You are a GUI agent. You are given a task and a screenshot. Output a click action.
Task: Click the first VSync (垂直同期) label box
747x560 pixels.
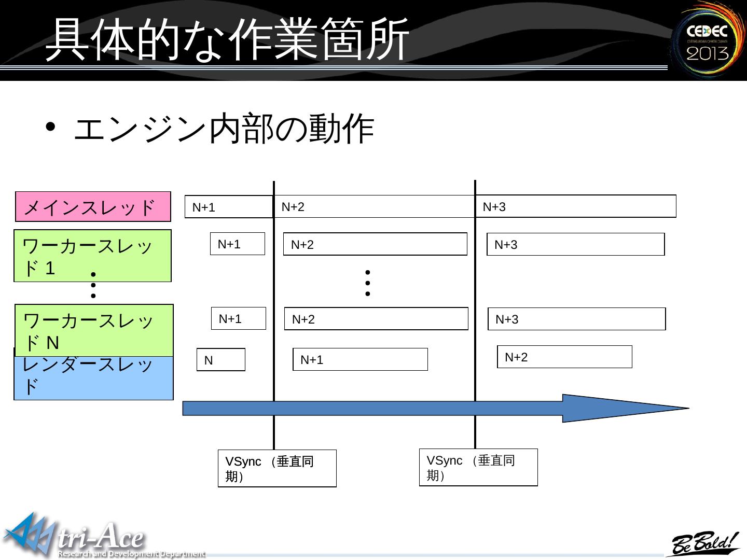click(277, 468)
